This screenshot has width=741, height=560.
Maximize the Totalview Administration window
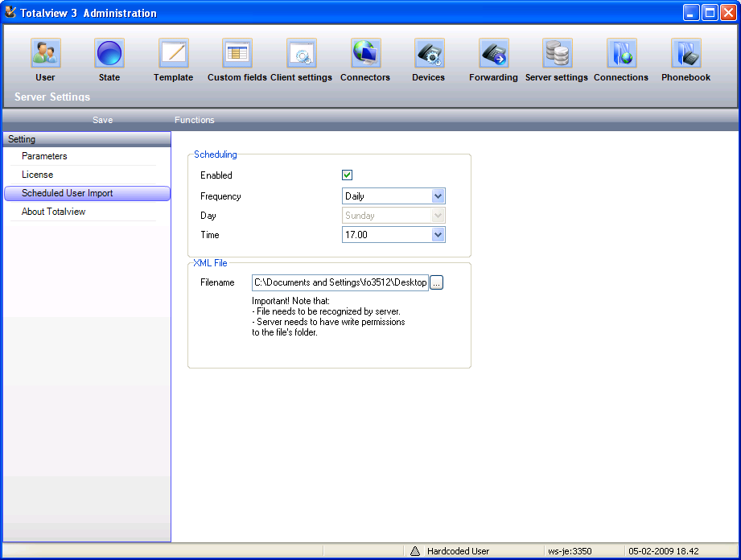click(710, 13)
